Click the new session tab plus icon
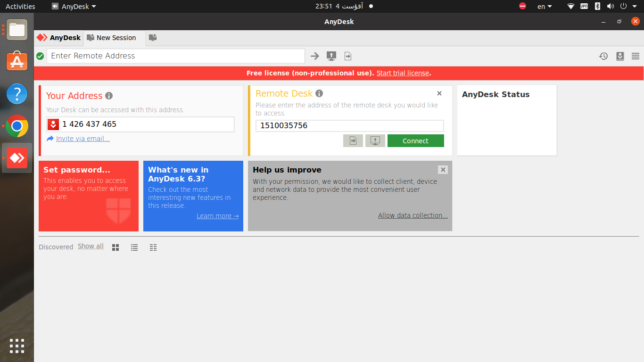 (153, 38)
